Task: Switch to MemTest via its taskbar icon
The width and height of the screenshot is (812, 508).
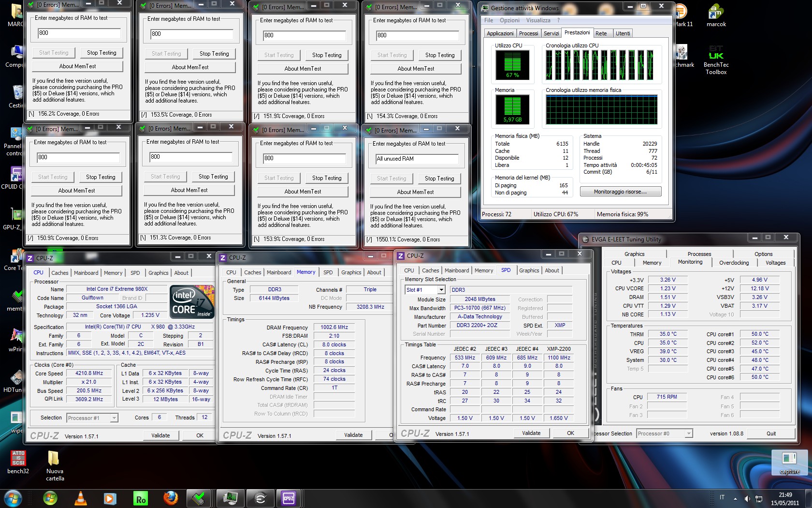Action: [198, 498]
